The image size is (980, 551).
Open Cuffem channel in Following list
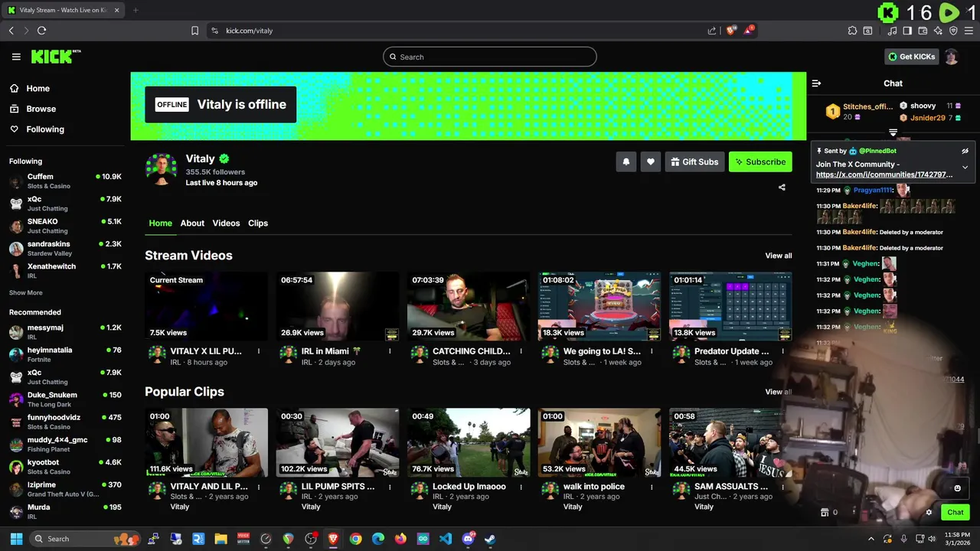pos(65,181)
